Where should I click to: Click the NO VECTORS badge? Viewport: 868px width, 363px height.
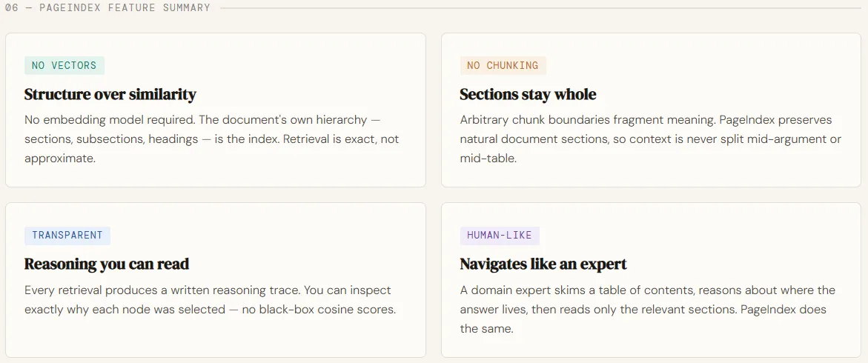click(x=64, y=65)
